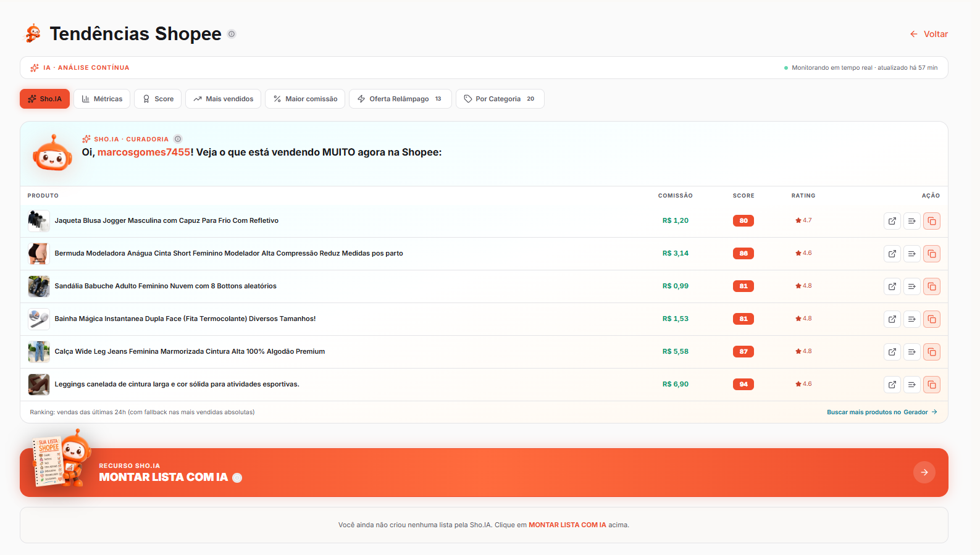Open the Maior comissão tab
This screenshot has height=555, width=980.
[x=305, y=99]
